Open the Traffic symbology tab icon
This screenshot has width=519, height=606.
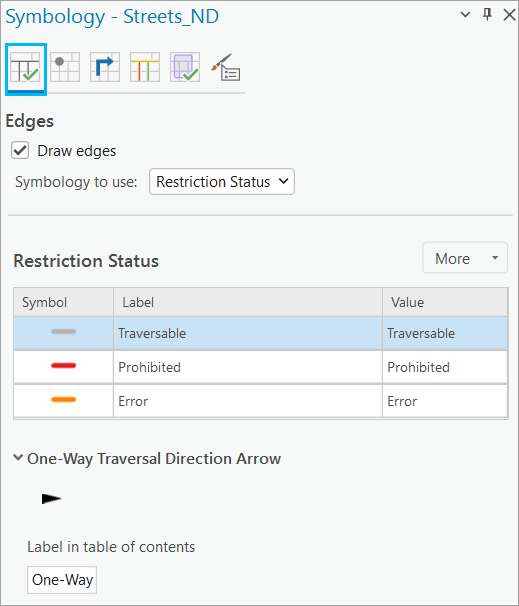click(x=145, y=67)
